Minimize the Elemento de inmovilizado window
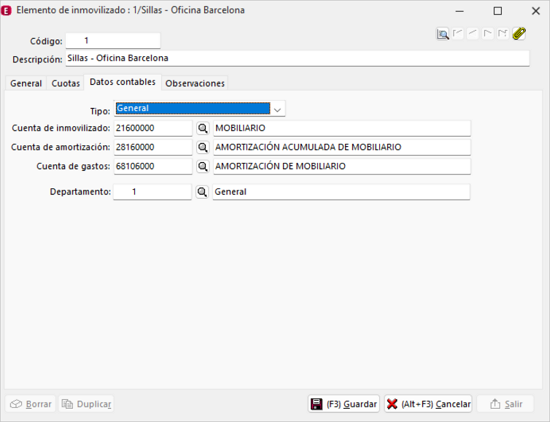Image resolution: width=550 pixels, height=422 pixels. [x=460, y=11]
